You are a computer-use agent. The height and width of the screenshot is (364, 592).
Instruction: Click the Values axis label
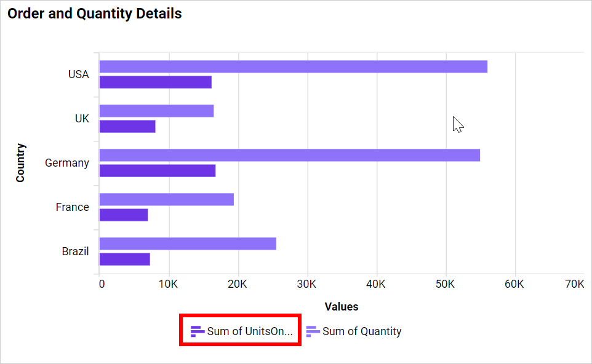(x=341, y=306)
